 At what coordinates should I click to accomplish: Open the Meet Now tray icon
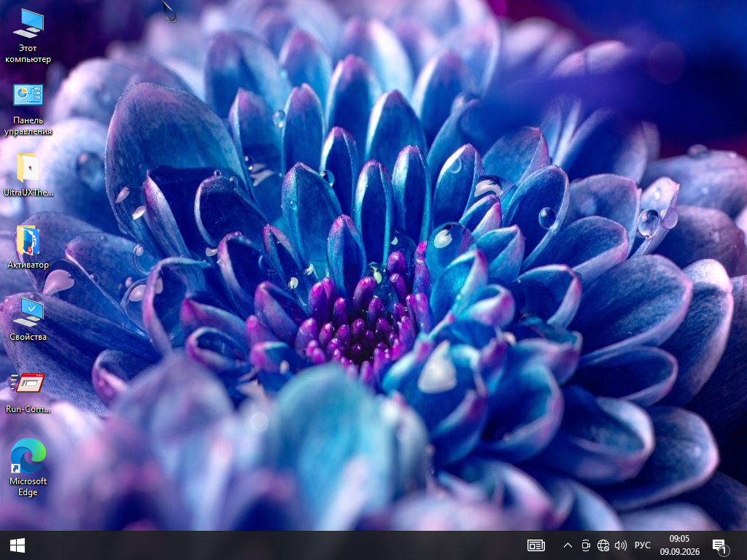pos(586,545)
